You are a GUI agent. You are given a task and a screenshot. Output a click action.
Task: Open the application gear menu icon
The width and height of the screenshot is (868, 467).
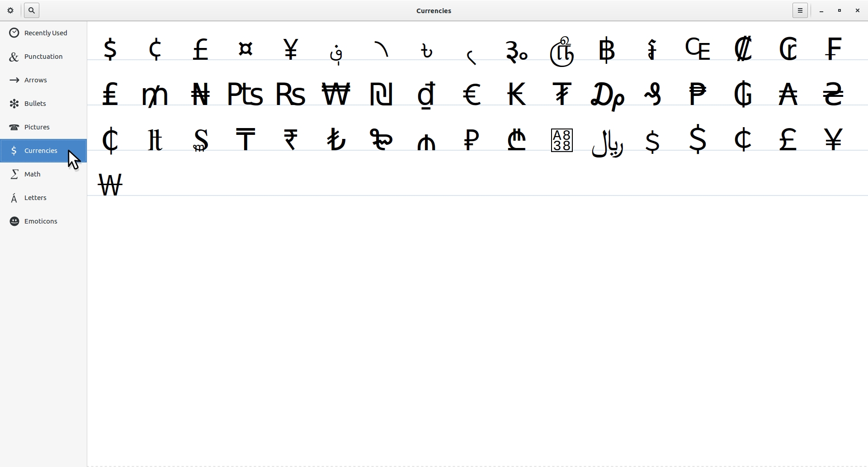tap(11, 10)
